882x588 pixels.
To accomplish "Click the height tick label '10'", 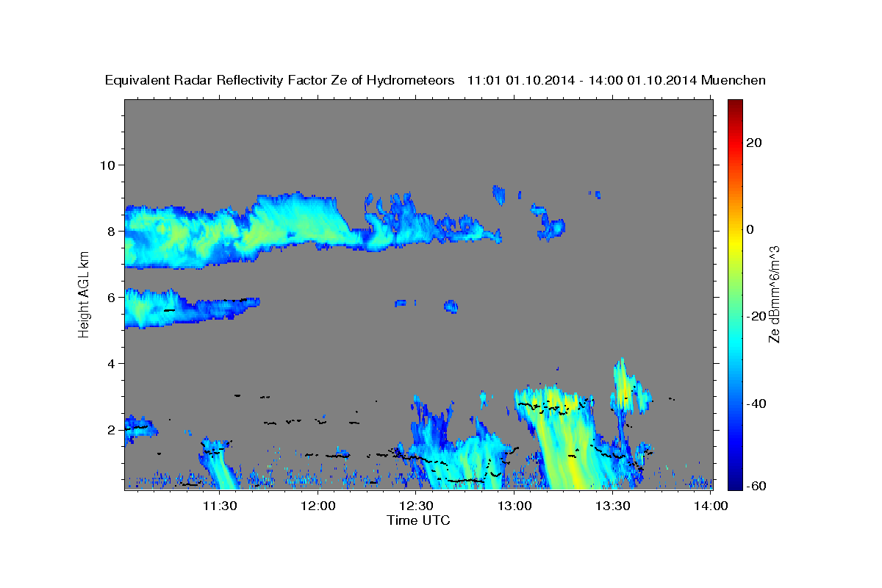I will 107,165.
